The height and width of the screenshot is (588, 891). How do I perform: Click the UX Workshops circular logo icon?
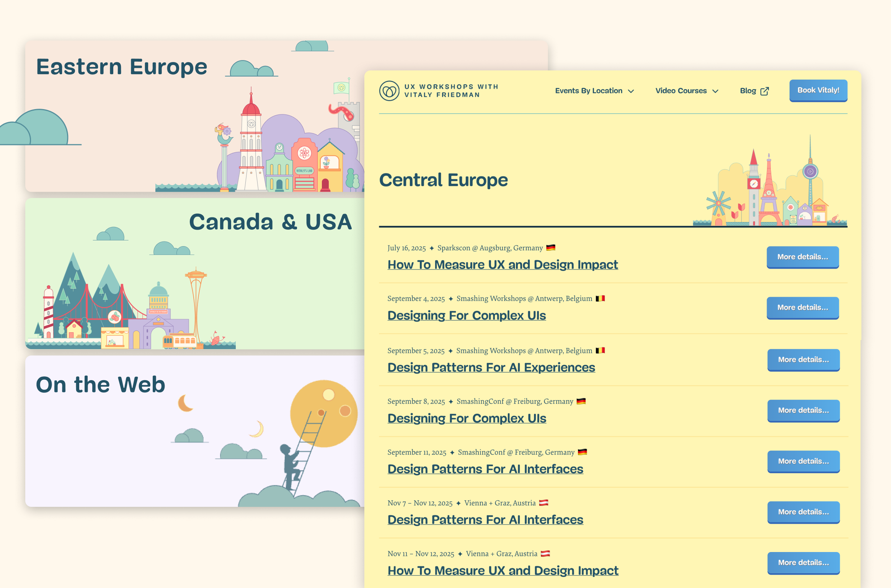click(389, 91)
